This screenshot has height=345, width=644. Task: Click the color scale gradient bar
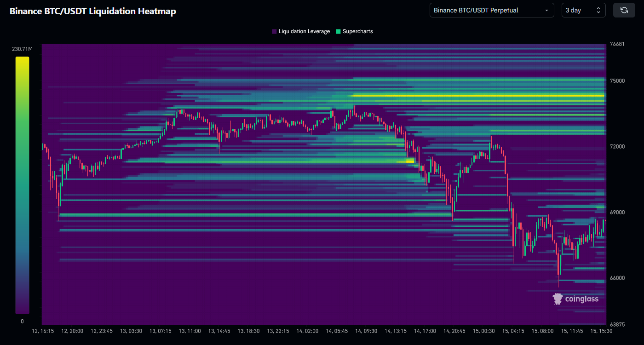[22, 185]
